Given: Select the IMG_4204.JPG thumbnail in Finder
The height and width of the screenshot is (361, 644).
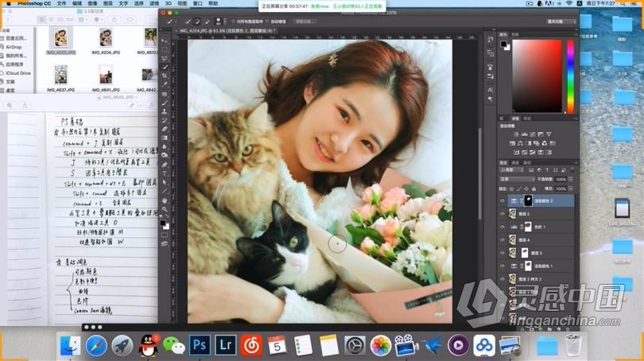Looking at the screenshot, I should (106, 38).
